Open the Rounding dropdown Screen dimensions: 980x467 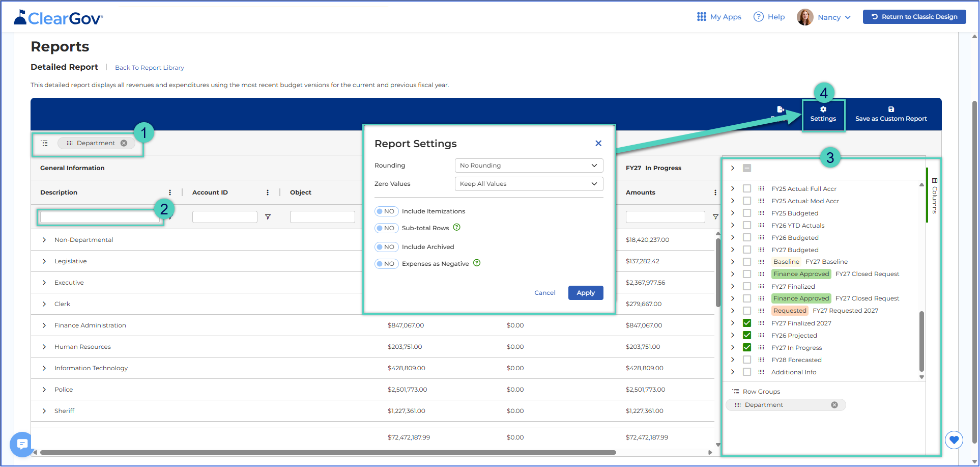click(529, 166)
